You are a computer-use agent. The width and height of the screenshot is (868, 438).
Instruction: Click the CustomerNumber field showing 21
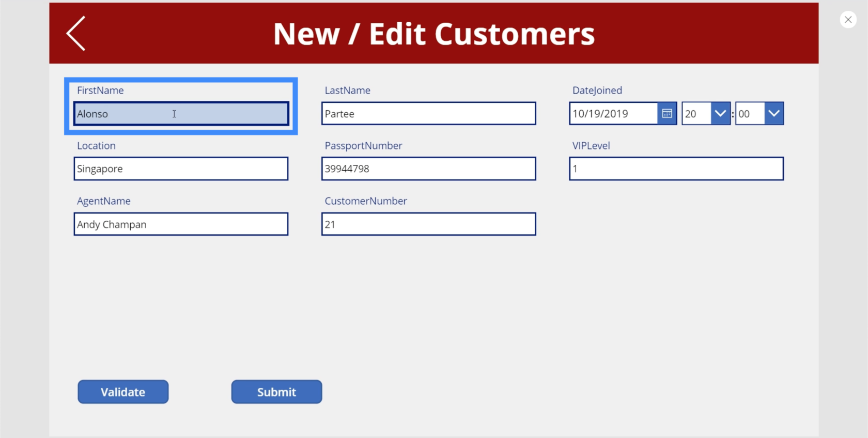428,224
